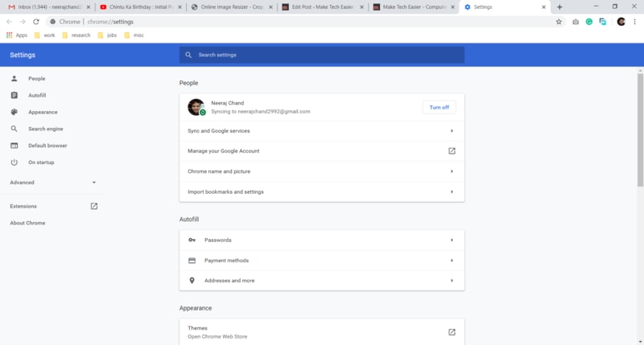Click the back navigation arrow
Viewport: 644px width, 345px height.
click(x=9, y=22)
